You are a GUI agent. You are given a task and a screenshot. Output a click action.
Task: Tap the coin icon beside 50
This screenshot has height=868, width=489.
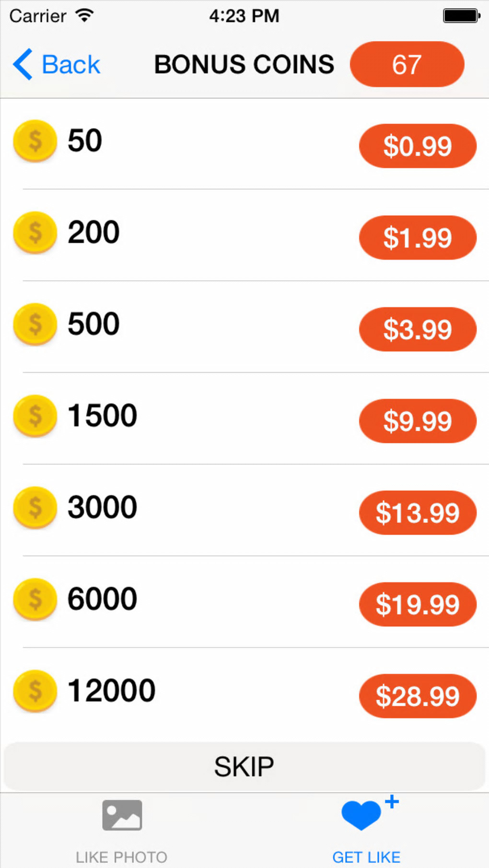point(35,141)
